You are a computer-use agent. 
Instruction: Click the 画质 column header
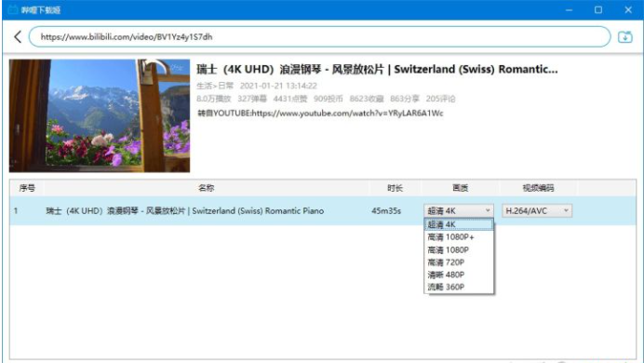point(460,188)
